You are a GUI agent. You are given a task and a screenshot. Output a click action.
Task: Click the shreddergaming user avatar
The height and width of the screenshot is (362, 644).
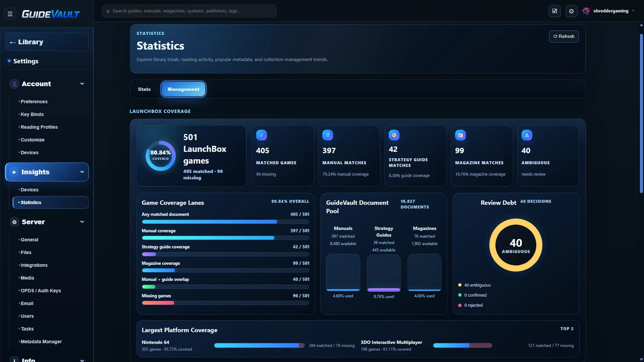pyautogui.click(x=586, y=11)
